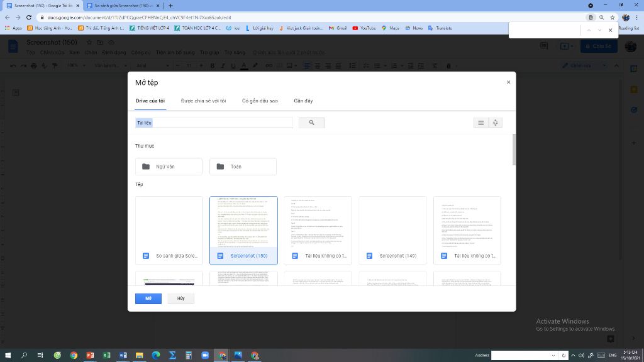Open the Windows Start menu

(8, 356)
